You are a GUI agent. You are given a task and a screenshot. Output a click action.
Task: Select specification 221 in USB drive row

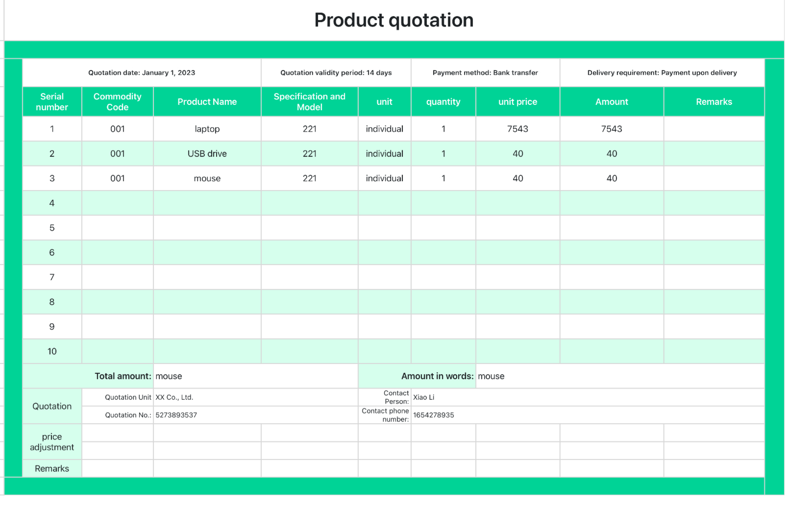click(x=310, y=154)
